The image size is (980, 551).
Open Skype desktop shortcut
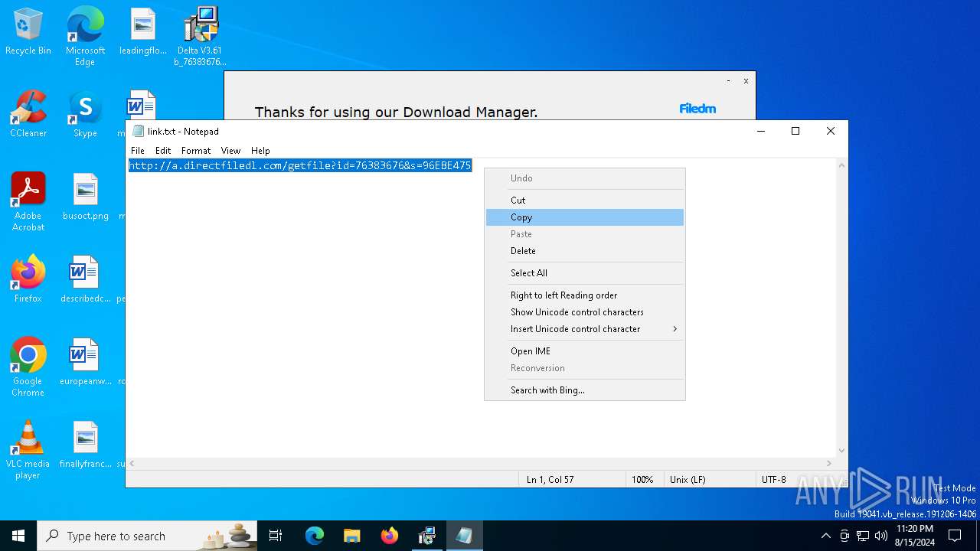click(x=85, y=115)
